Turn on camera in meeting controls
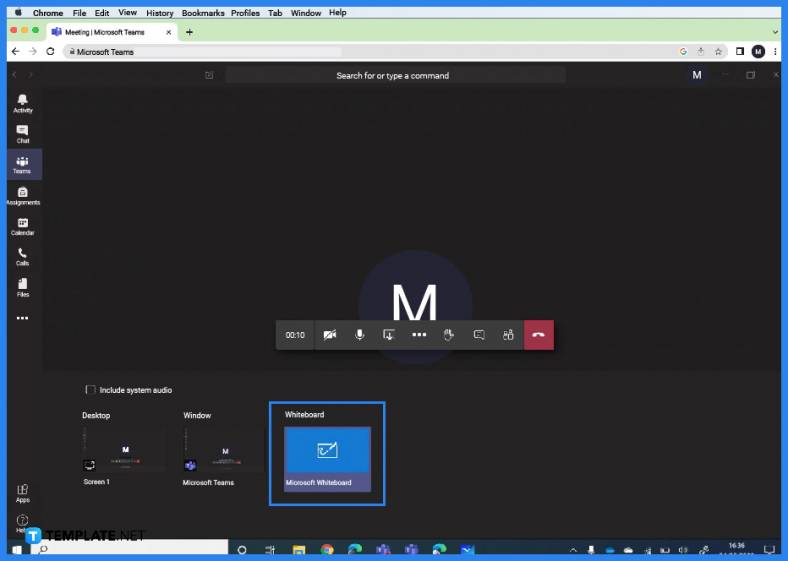The width and height of the screenshot is (788, 561). [x=330, y=335]
